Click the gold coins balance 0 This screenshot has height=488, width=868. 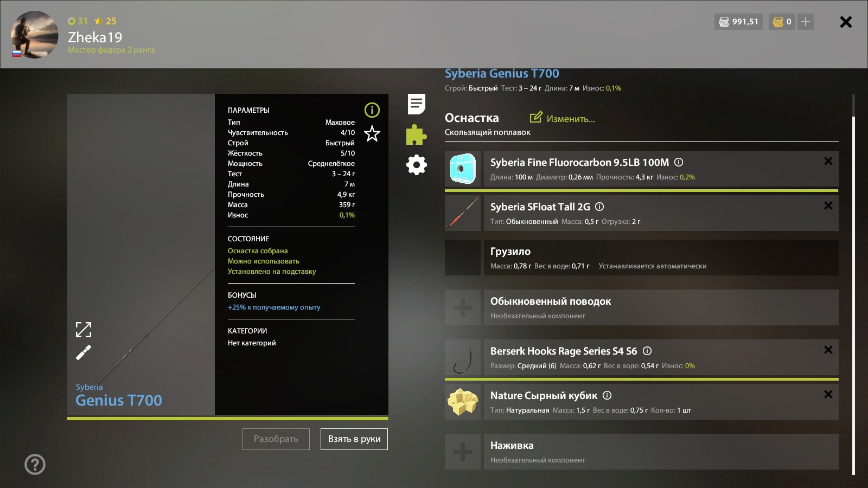782,22
